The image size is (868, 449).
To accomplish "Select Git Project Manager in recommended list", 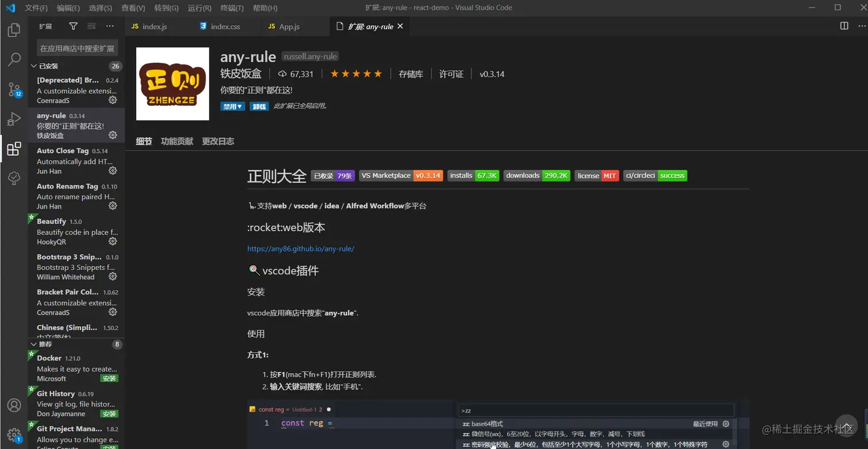I will (x=76, y=436).
